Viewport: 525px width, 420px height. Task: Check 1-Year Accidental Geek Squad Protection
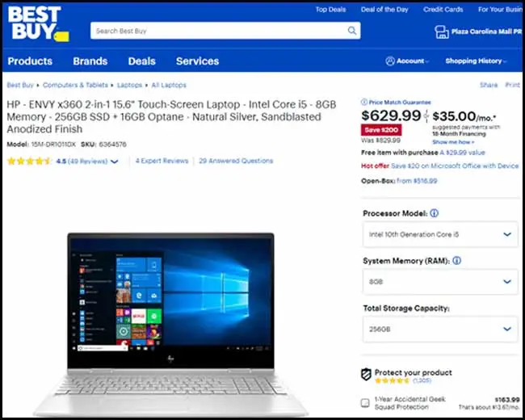point(365,402)
